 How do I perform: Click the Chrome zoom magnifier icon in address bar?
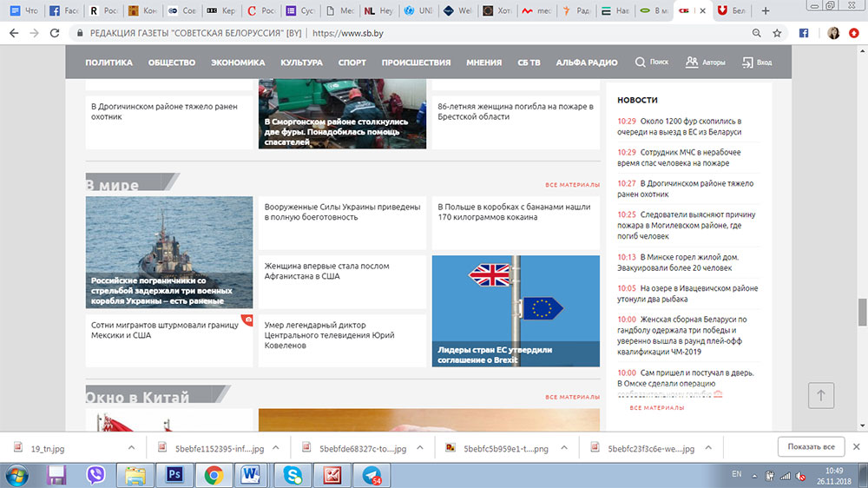pyautogui.click(x=756, y=33)
